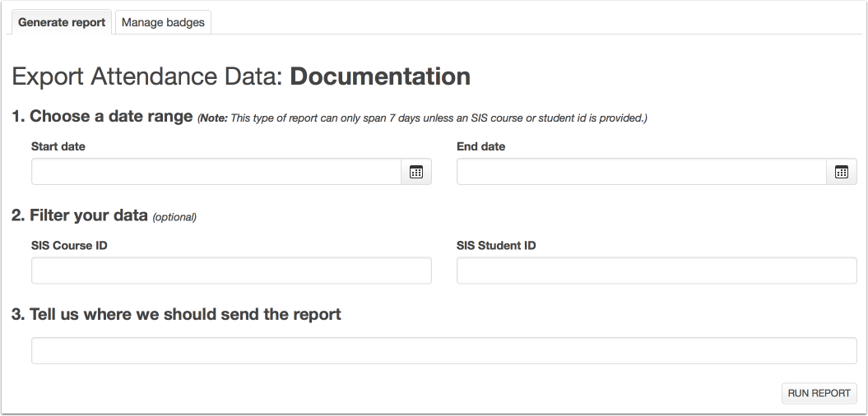This screenshot has height=416, width=868.
Task: Click the 7 days note text
Action: click(x=423, y=118)
